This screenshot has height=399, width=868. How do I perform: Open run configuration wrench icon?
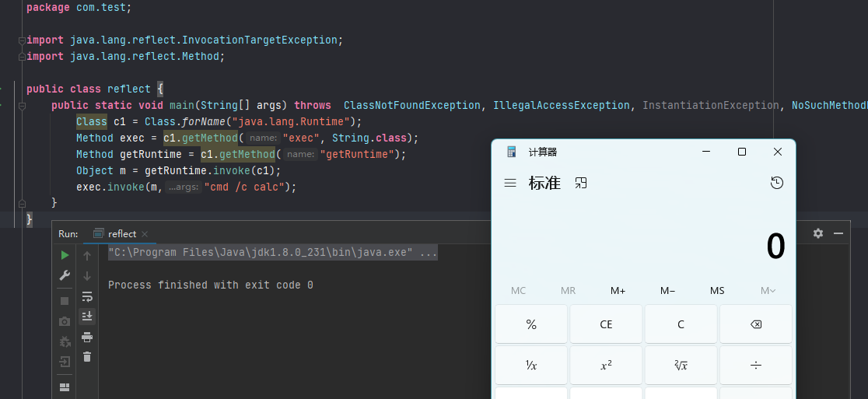pyautogui.click(x=65, y=275)
